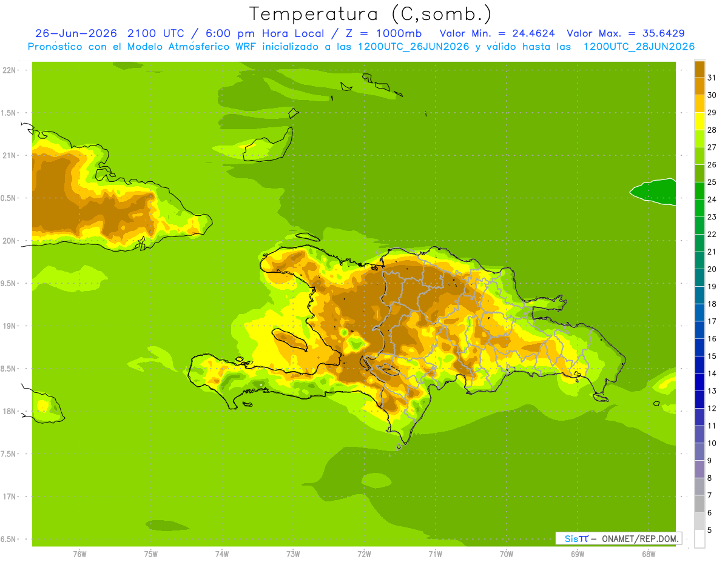The width and height of the screenshot is (728, 562).
Task: Click the "ONAMET/REP.DOM." credit label
Action: 639,538
